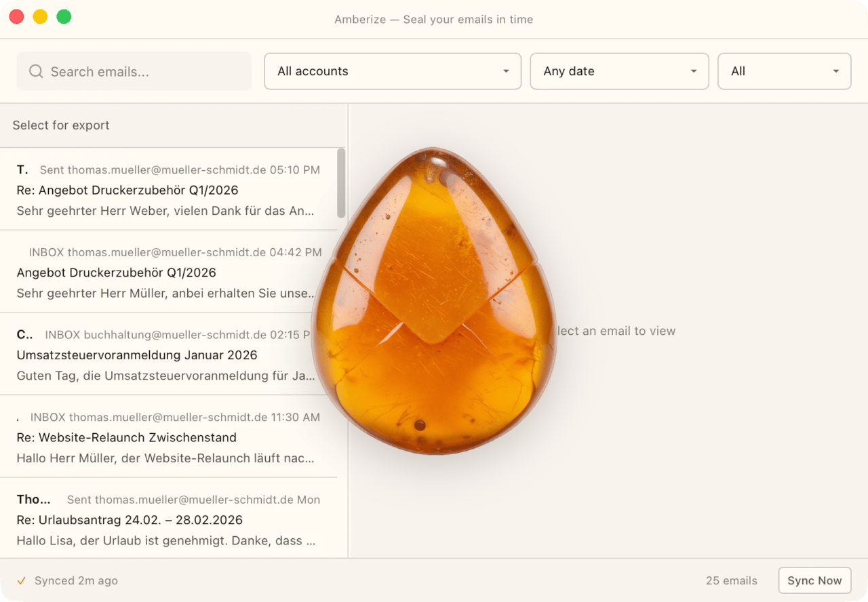Click "Select for export" above the email list

pos(61,125)
